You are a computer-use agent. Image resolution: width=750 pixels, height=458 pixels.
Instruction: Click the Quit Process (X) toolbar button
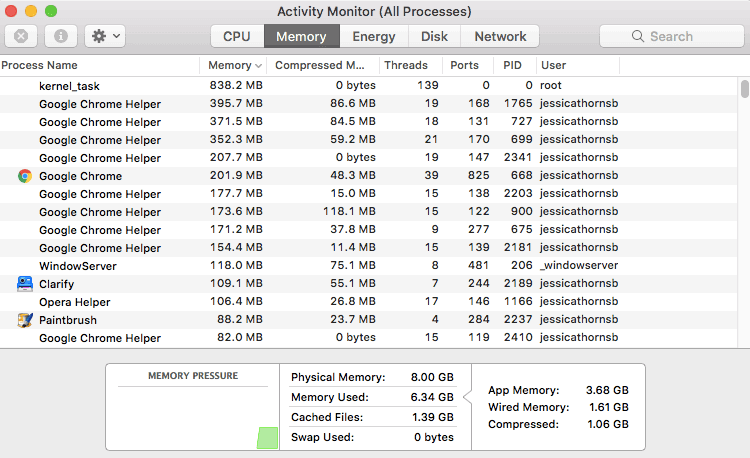pos(21,36)
